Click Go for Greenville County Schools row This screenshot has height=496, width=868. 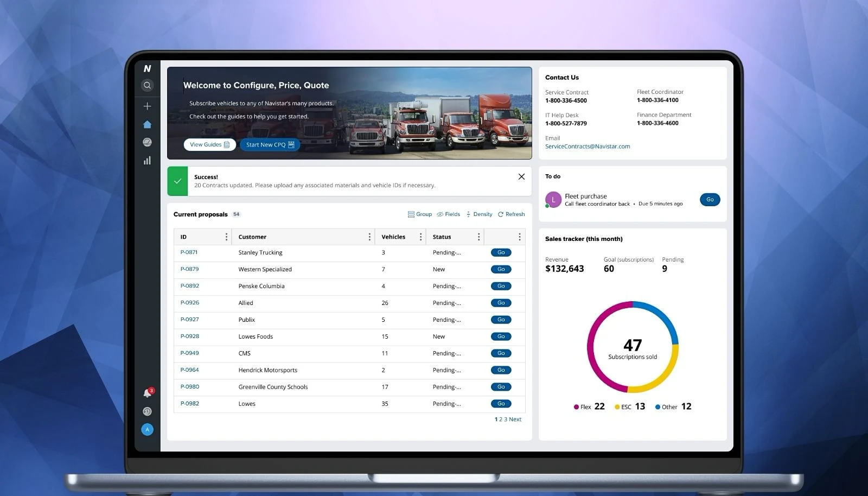[501, 387]
